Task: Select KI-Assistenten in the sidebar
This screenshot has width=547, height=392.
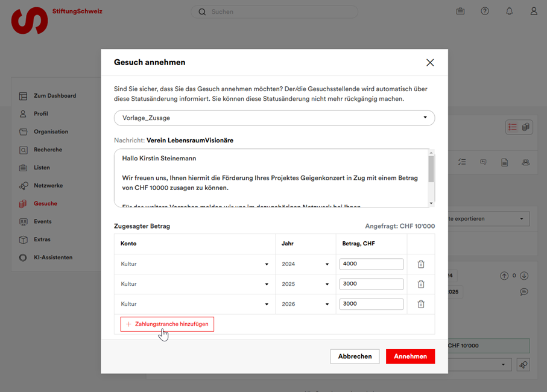Action: tap(52, 258)
